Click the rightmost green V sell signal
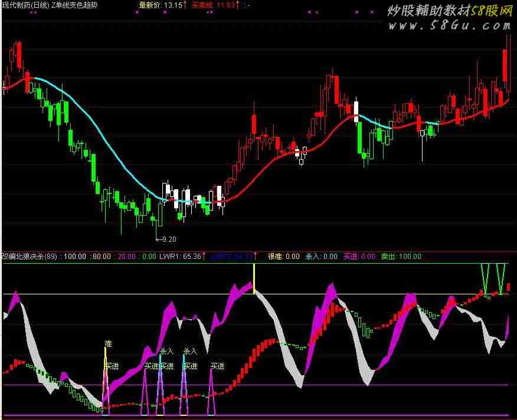 (501, 277)
